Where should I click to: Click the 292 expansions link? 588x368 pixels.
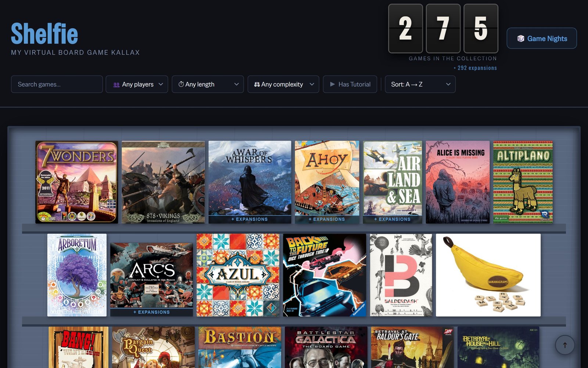475,68
